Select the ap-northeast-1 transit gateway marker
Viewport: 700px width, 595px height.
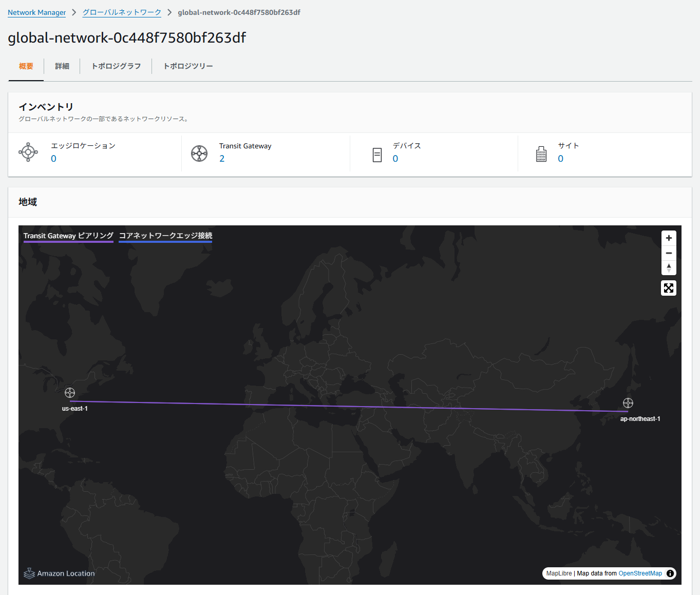pyautogui.click(x=628, y=403)
